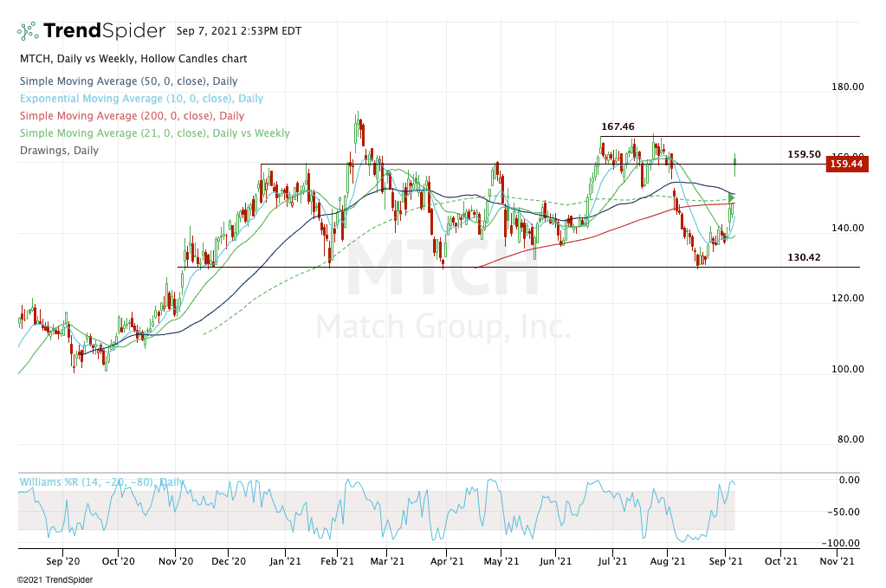The width and height of the screenshot is (886, 588).
Task: Click the 120.00 price axis label
Action: 848,298
